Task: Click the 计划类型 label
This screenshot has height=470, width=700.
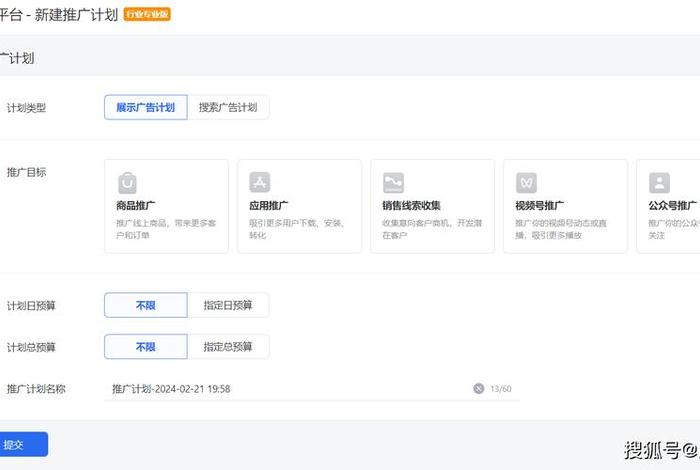Action: click(26, 108)
